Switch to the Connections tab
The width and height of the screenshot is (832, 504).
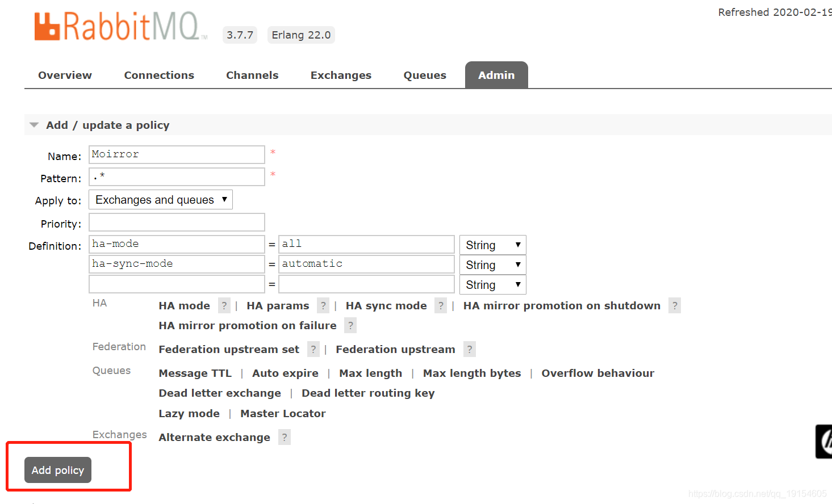[x=159, y=75]
